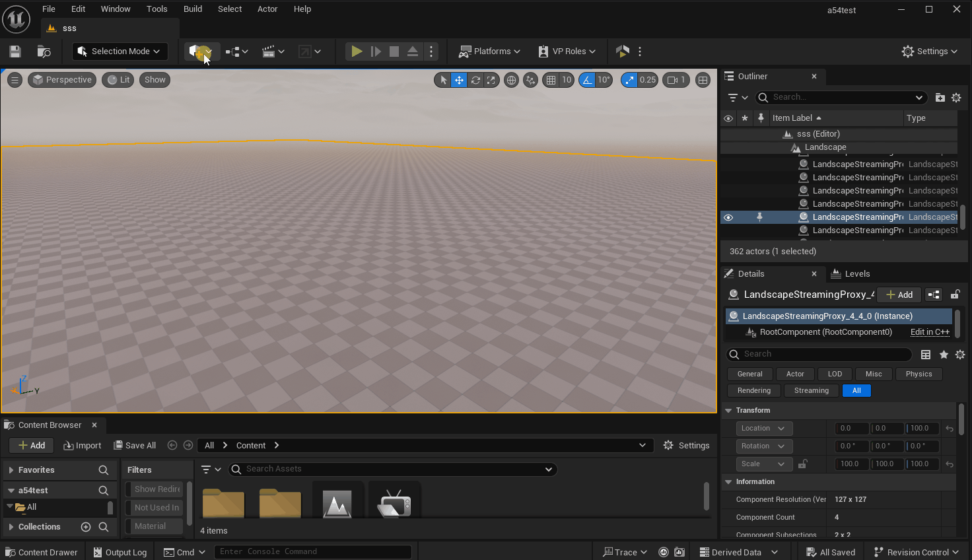Open the Output Log panel
972x560 pixels.
[x=120, y=553]
